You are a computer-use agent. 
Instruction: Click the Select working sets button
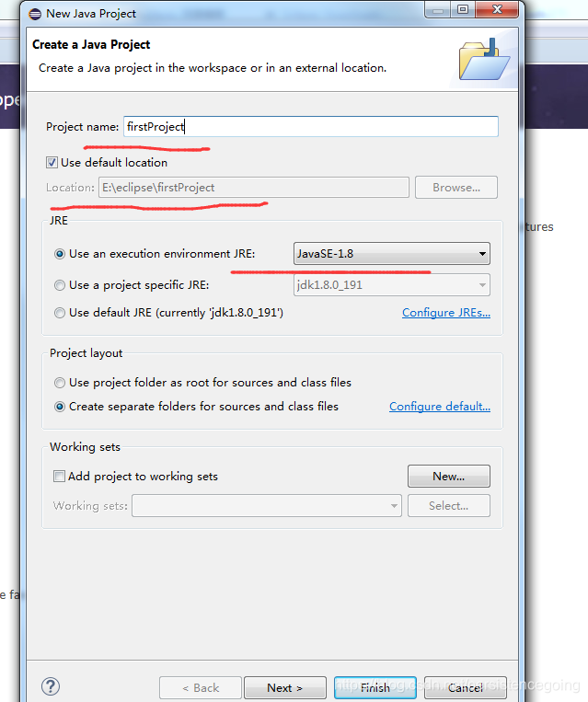(449, 505)
